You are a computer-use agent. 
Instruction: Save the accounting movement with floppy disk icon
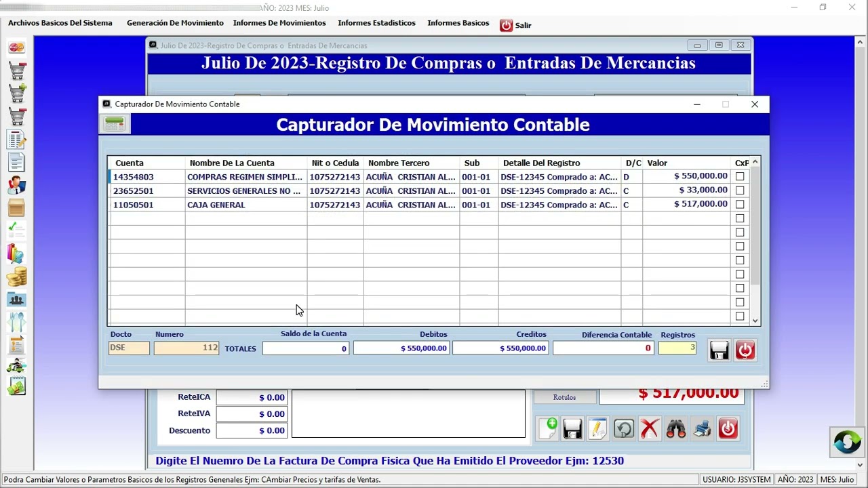pyautogui.click(x=719, y=350)
